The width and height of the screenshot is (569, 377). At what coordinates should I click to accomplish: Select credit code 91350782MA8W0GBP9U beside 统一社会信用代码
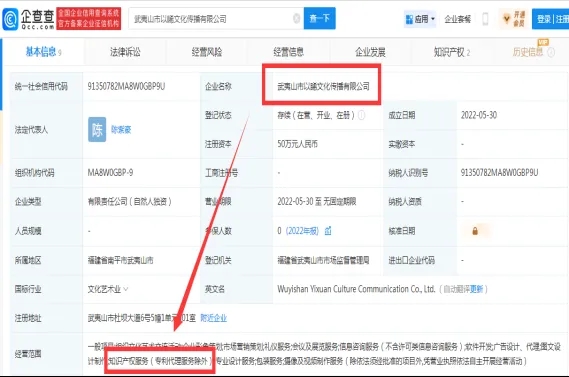point(126,86)
